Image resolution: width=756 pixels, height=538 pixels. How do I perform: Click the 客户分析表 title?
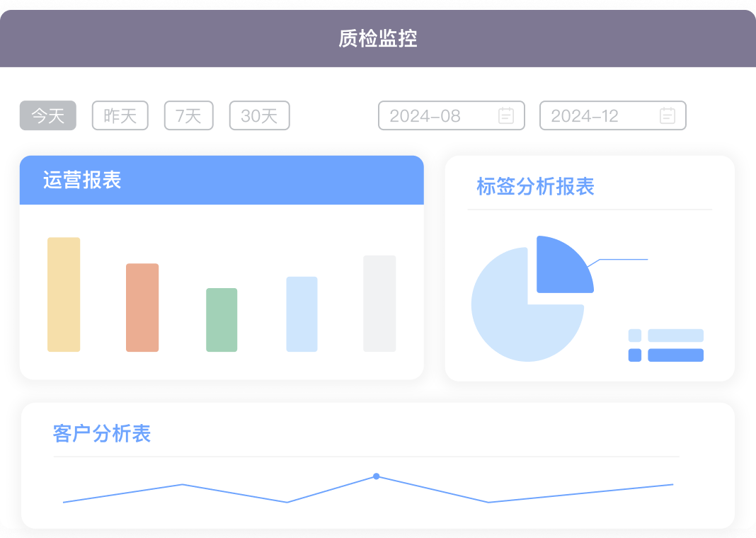pos(102,433)
